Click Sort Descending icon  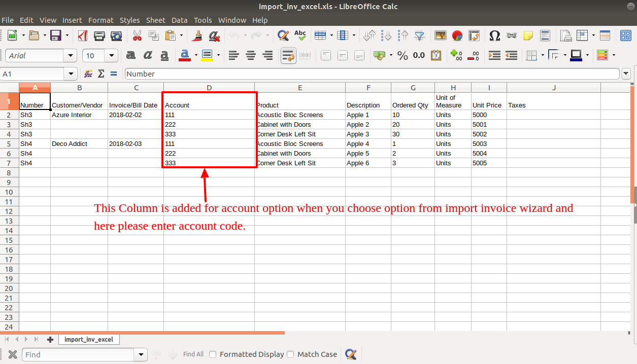[403, 35]
